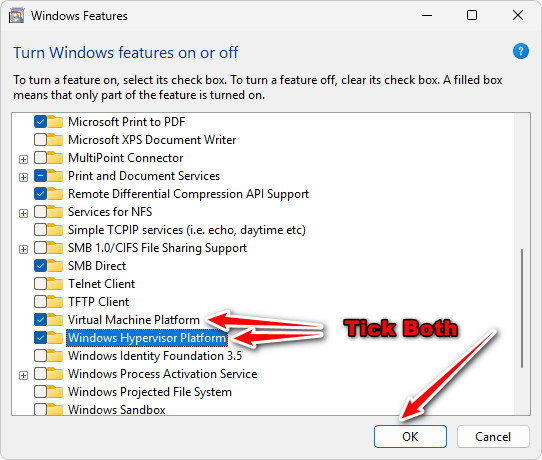Toggle Virtual Machine Platform checkbox

pos(40,319)
